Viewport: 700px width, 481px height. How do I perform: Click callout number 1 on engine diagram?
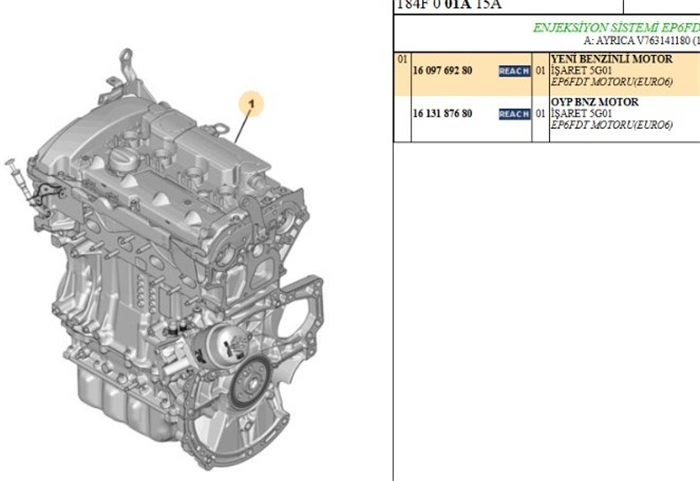254,102
